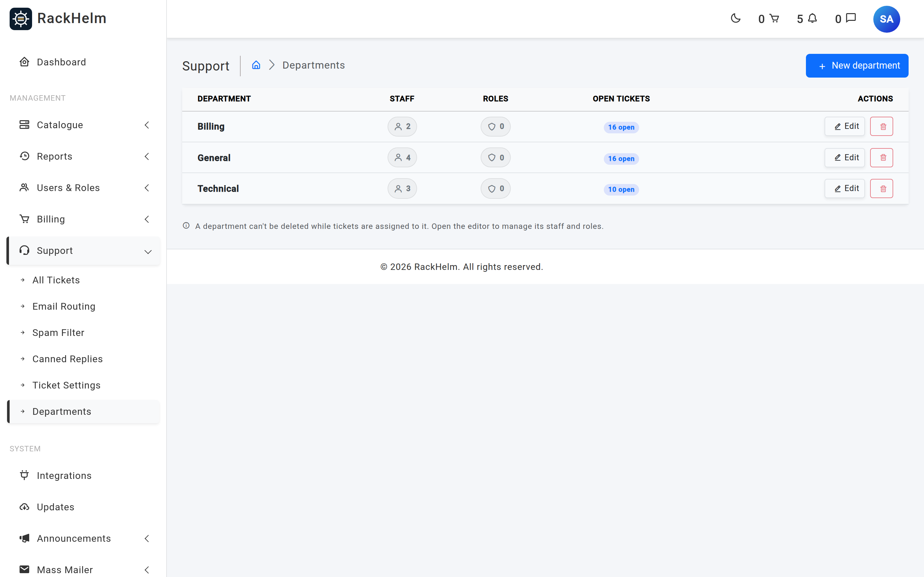Image resolution: width=924 pixels, height=577 pixels.
Task: Delete the Technical department with the trash icon
Action: pyautogui.click(x=881, y=188)
